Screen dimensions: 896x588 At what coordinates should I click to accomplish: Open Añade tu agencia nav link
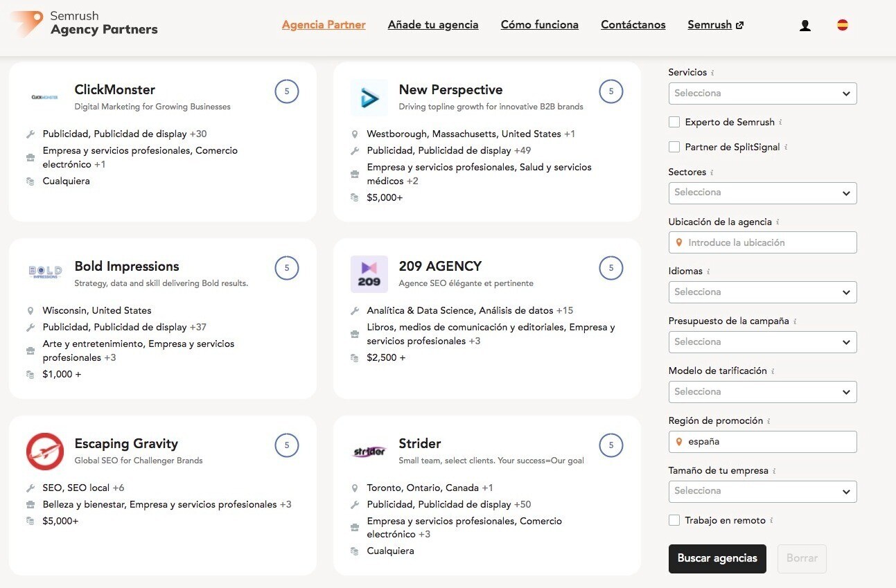point(433,25)
